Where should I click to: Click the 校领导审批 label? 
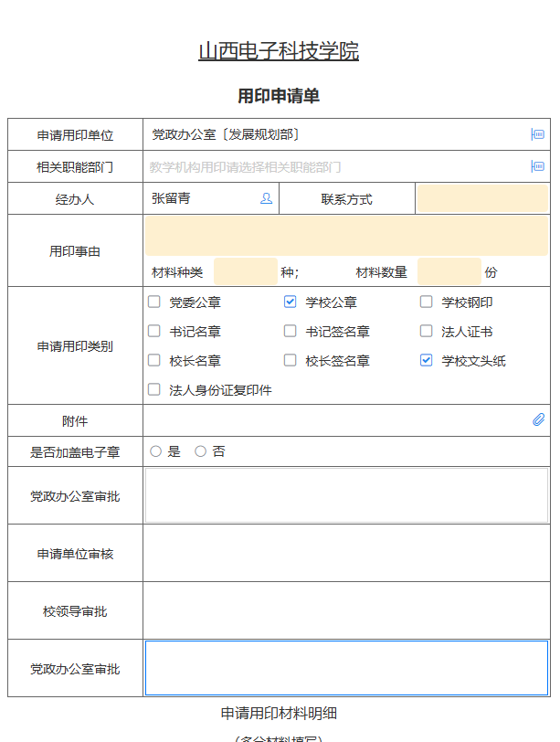point(75,611)
